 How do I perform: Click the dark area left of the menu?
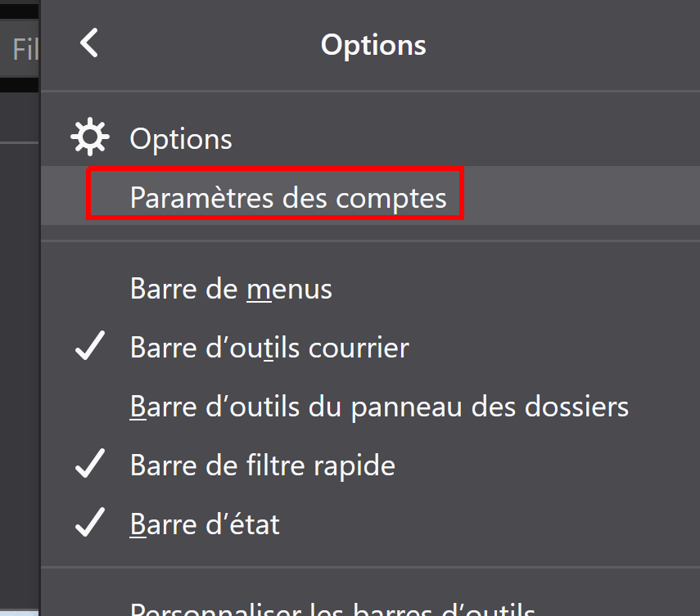click(x=20, y=327)
